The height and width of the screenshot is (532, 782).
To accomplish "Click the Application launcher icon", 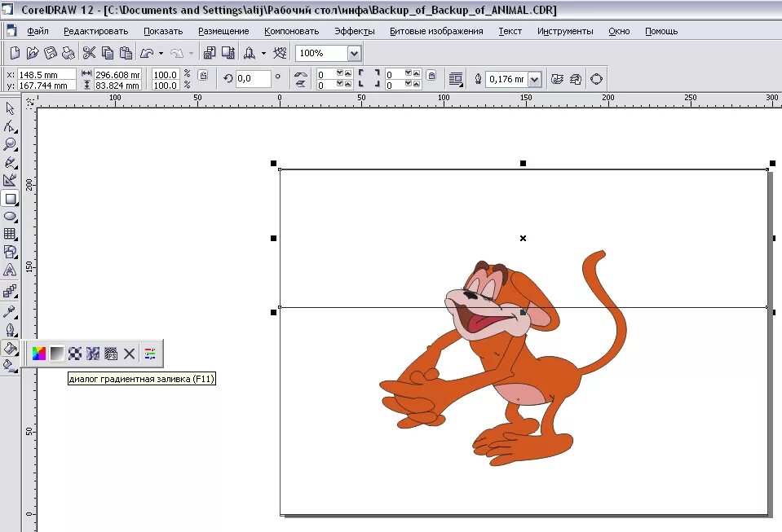I will coord(250,53).
